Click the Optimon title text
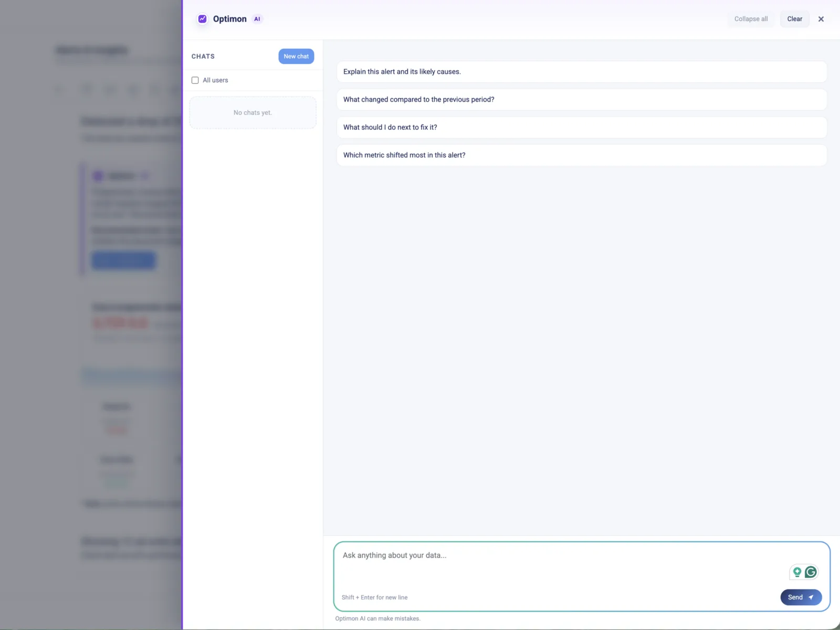This screenshot has height=630, width=840. pyautogui.click(x=230, y=19)
